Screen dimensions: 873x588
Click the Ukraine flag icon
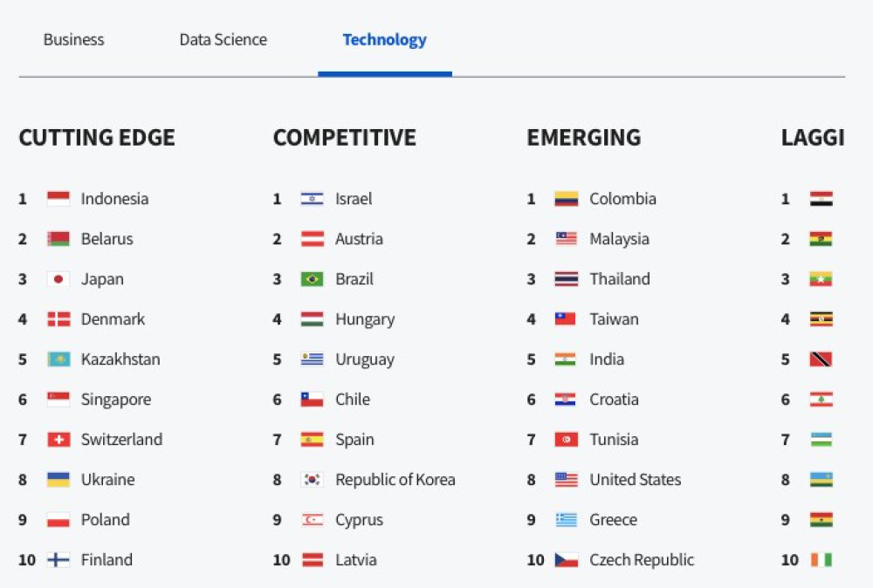(58, 480)
